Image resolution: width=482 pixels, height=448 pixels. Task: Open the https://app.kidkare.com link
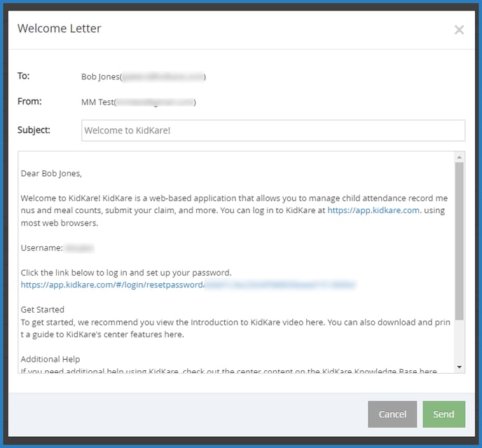pos(373,210)
